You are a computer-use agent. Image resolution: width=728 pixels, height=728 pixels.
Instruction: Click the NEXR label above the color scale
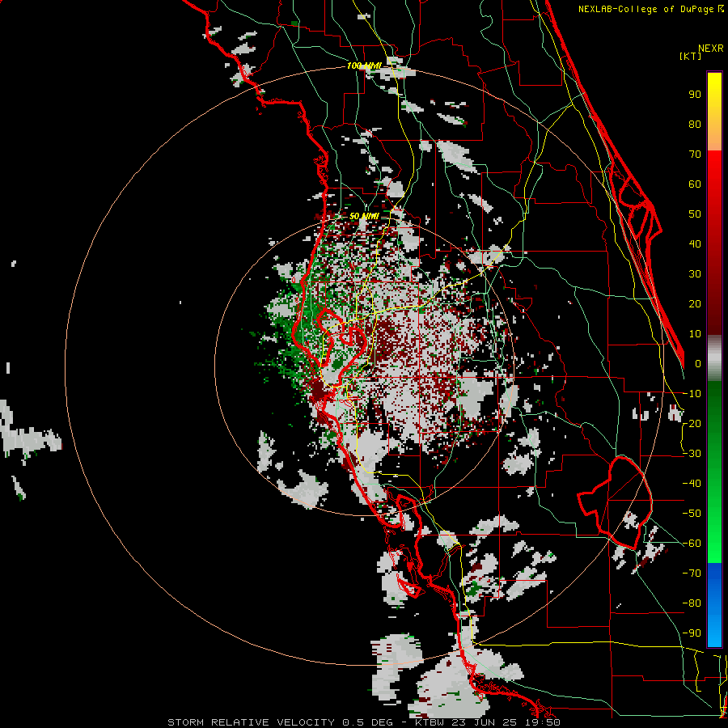coord(711,49)
